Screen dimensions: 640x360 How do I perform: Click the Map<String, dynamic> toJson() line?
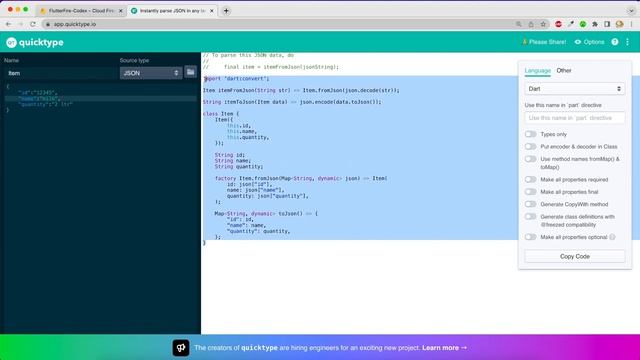(x=266, y=213)
